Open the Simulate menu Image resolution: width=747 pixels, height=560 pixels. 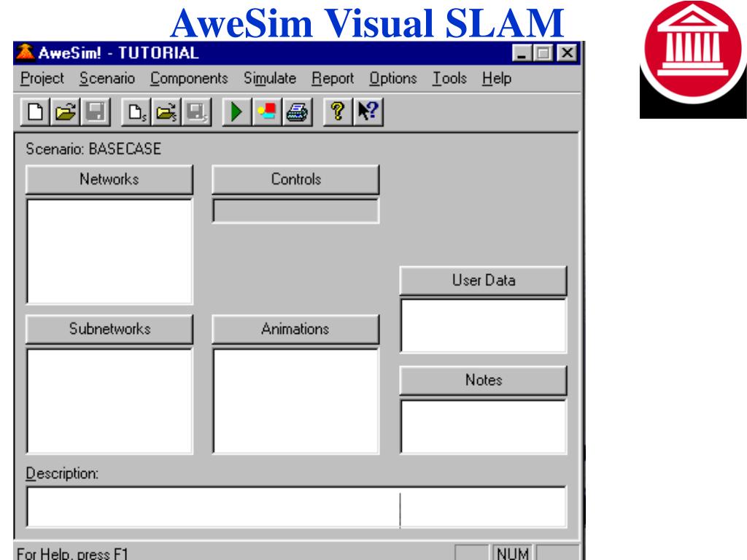click(x=270, y=78)
